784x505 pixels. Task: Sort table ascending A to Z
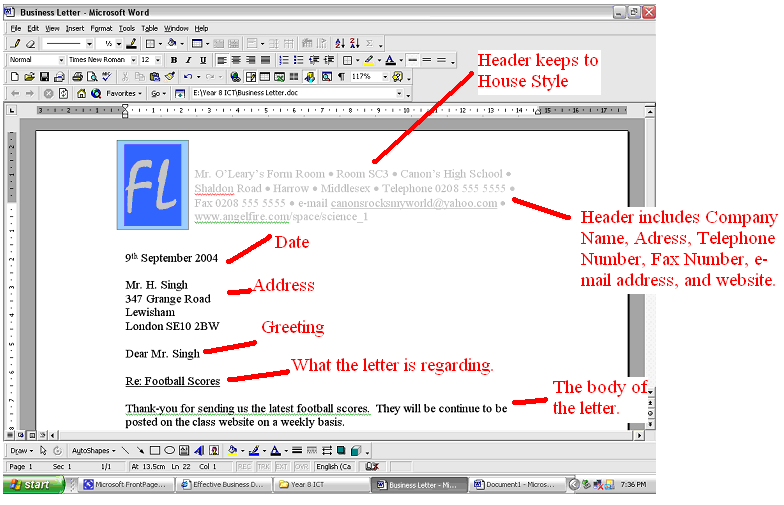[340, 44]
